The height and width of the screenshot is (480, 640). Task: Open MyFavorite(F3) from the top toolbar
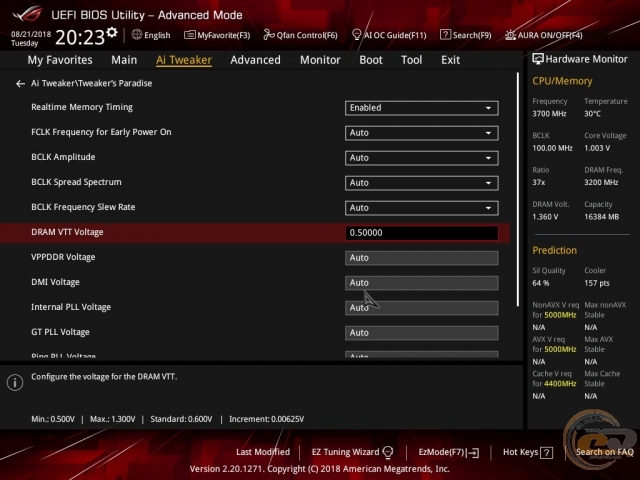217,35
